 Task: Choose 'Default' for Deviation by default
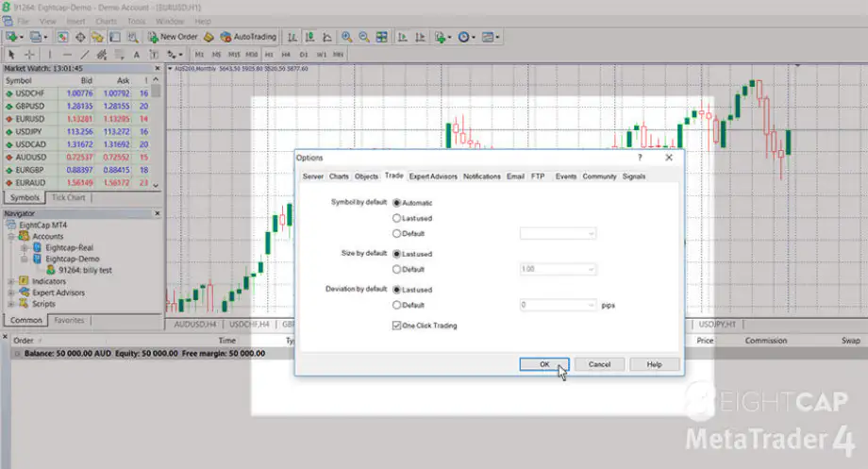tap(396, 305)
